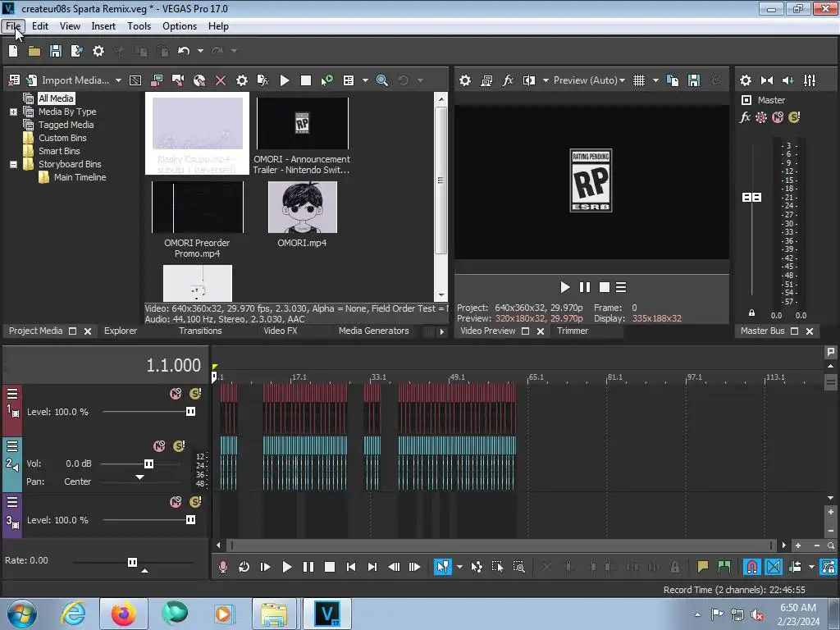Open the Preview (Auto) quality dropdown

tap(589, 80)
